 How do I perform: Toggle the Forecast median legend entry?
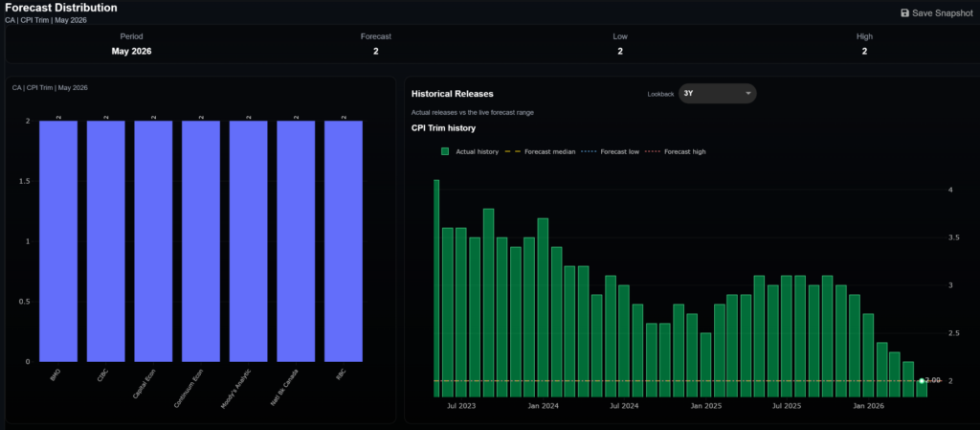coord(540,151)
